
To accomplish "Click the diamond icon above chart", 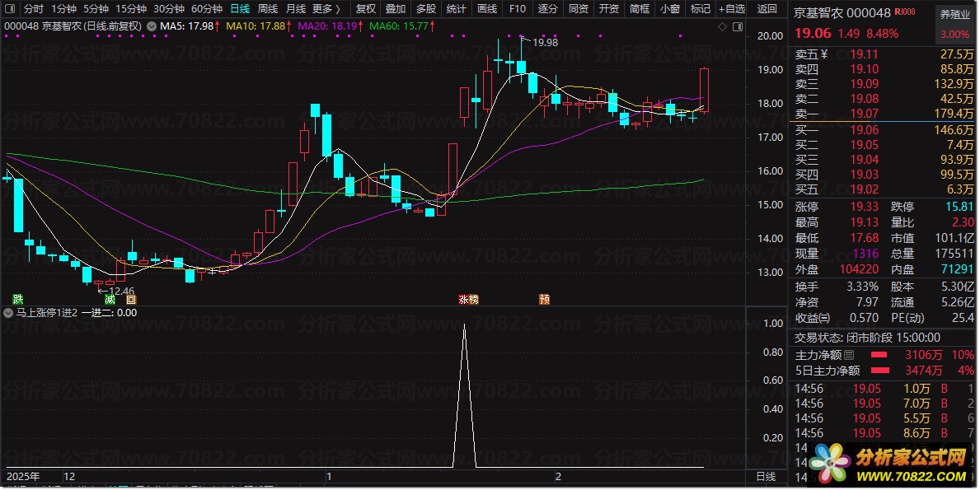I will click(x=723, y=27).
